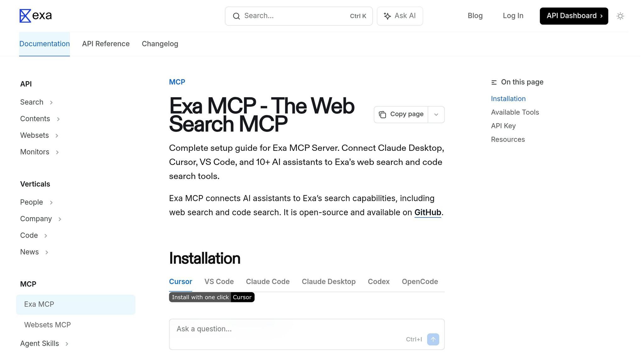The height and width of the screenshot is (362, 644).
Task: Click Install with one click Cursor badge
Action: 212,297
